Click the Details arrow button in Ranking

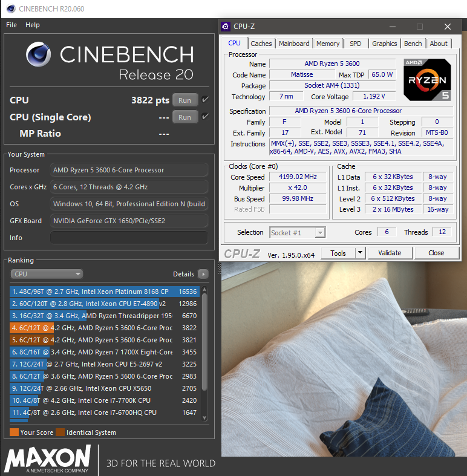(203, 274)
